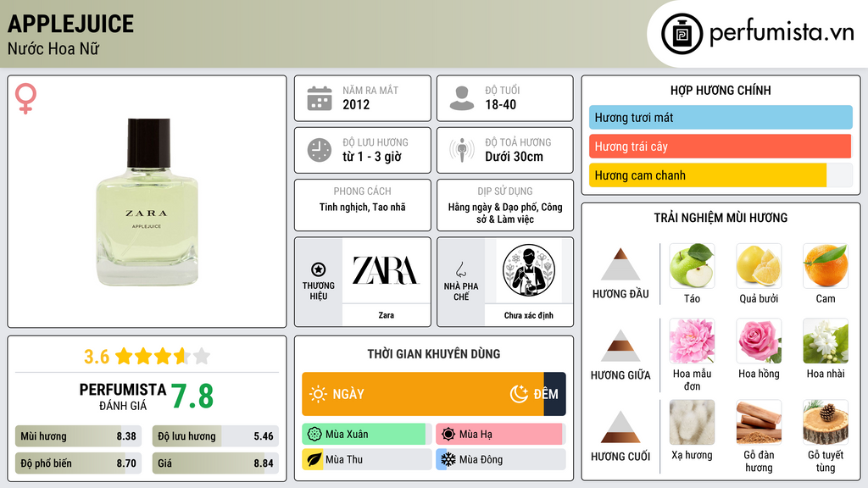This screenshot has height=488, width=868.
Task: Click the sun icon for Mùa Hạ
Action: coord(448,435)
